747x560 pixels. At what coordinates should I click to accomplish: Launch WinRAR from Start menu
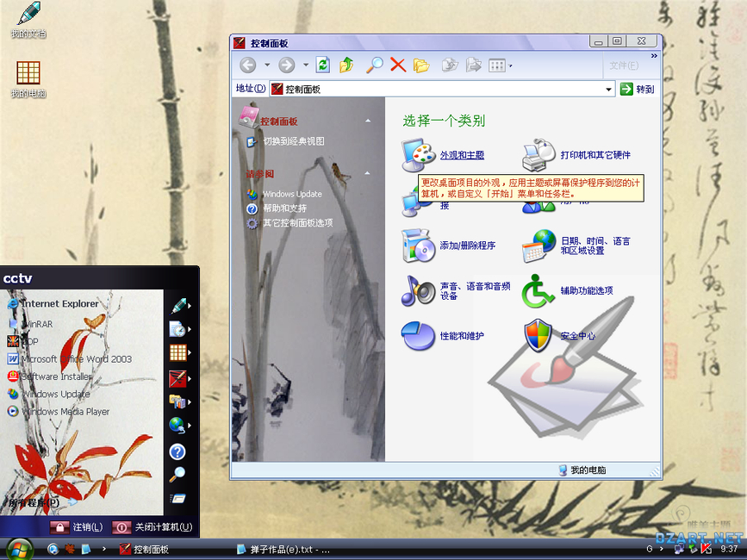pyautogui.click(x=31, y=324)
